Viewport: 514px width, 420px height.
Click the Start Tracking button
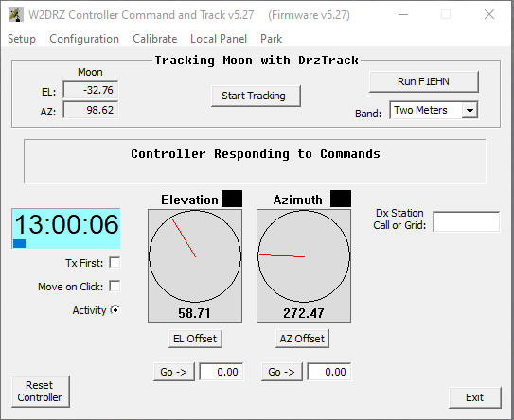click(x=256, y=96)
